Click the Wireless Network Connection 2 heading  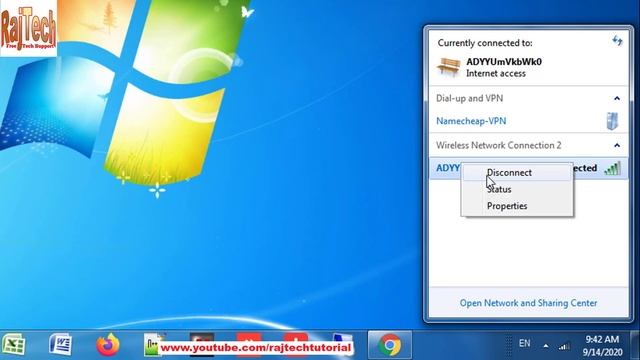(498, 145)
